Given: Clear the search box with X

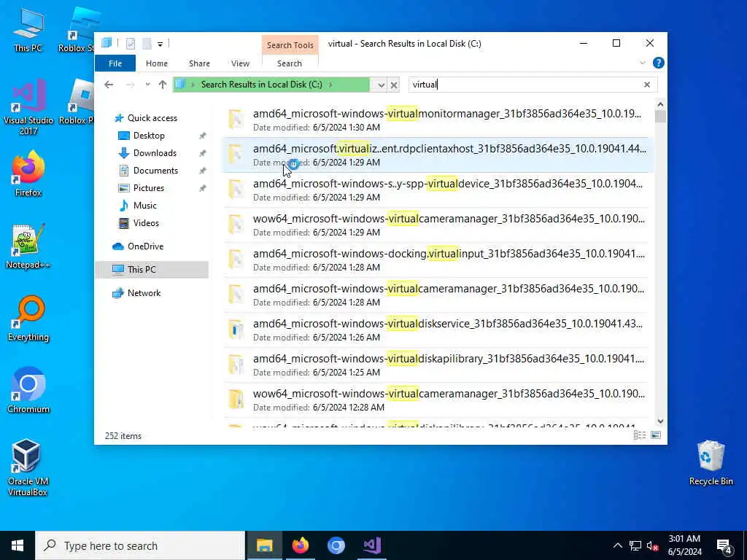Looking at the screenshot, I should (x=647, y=85).
